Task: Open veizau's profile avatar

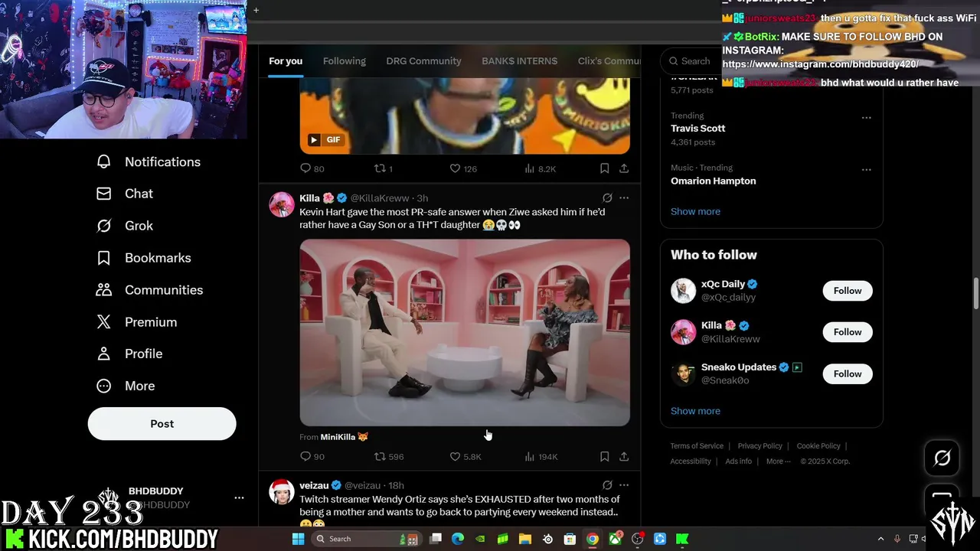Action: [282, 491]
